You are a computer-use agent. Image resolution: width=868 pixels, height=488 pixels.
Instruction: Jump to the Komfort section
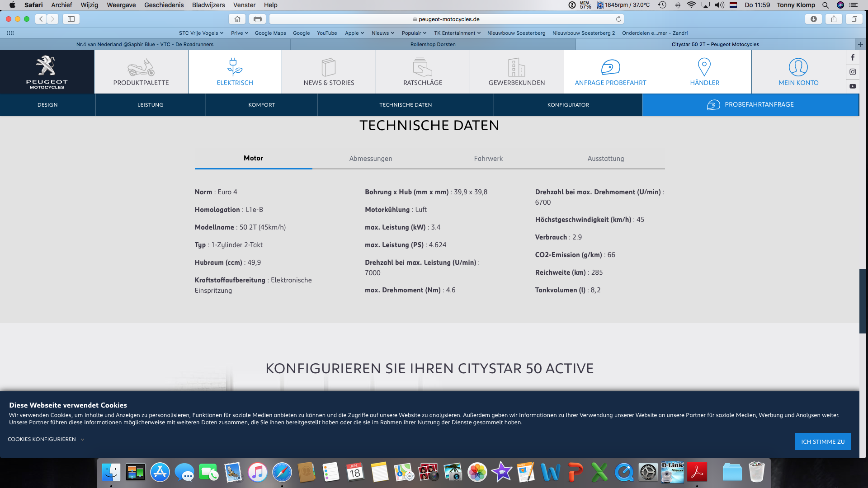(261, 105)
